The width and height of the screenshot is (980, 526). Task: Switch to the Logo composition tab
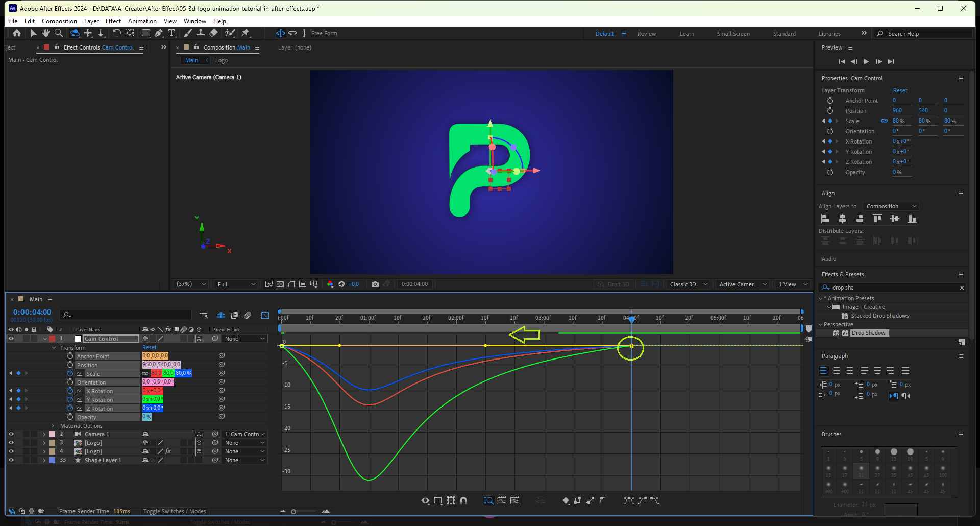click(222, 60)
